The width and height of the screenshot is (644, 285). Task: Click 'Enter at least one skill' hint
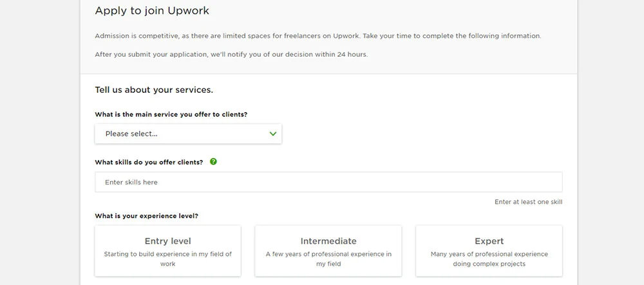click(x=528, y=202)
